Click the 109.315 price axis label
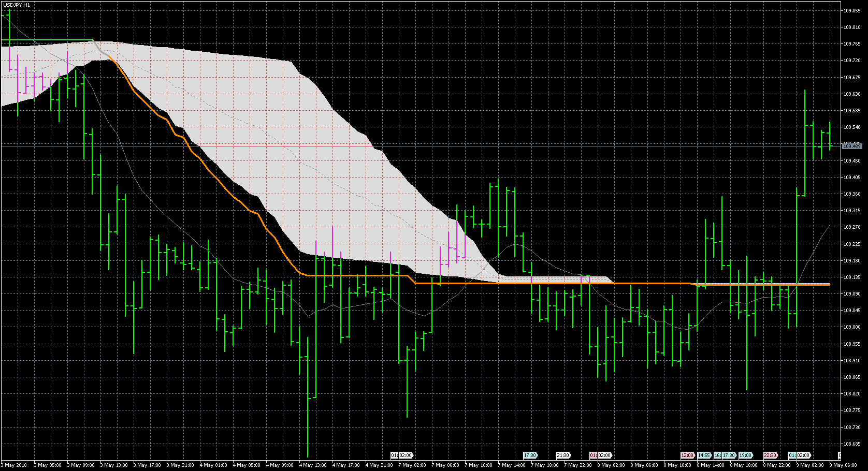Image resolution: width=868 pixels, height=471 pixels. click(x=852, y=211)
